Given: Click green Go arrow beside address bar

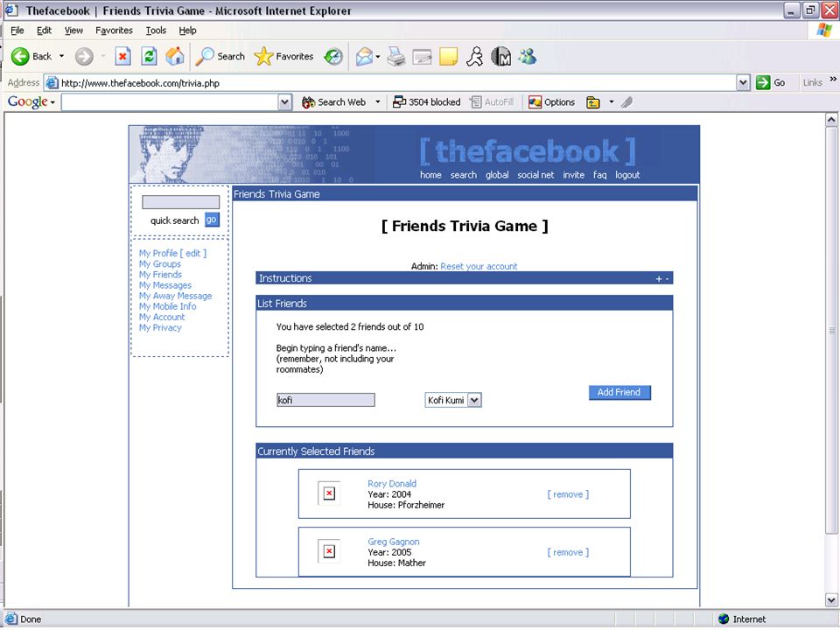Looking at the screenshot, I should pos(763,82).
